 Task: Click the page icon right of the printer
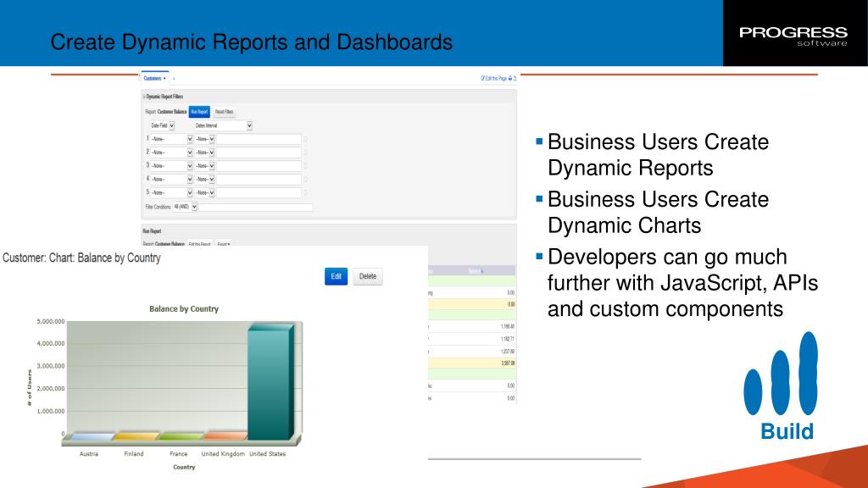click(x=515, y=79)
